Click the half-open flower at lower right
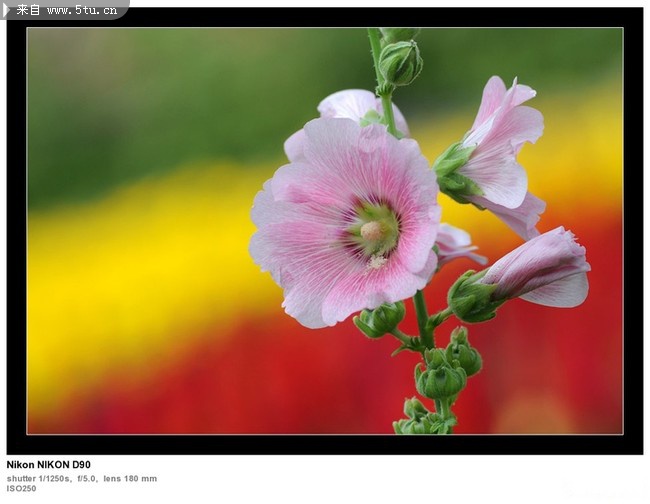The height and width of the screenshot is (504, 650). [x=540, y=268]
